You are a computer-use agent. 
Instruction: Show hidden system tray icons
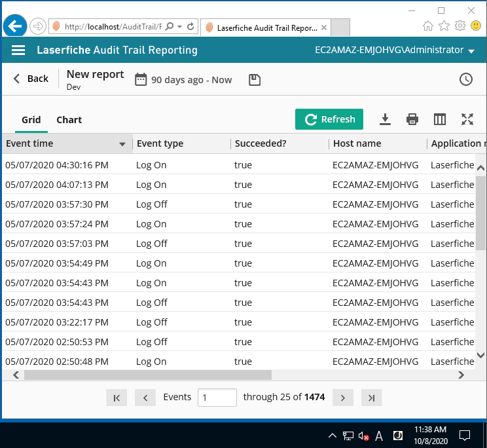(x=333, y=436)
